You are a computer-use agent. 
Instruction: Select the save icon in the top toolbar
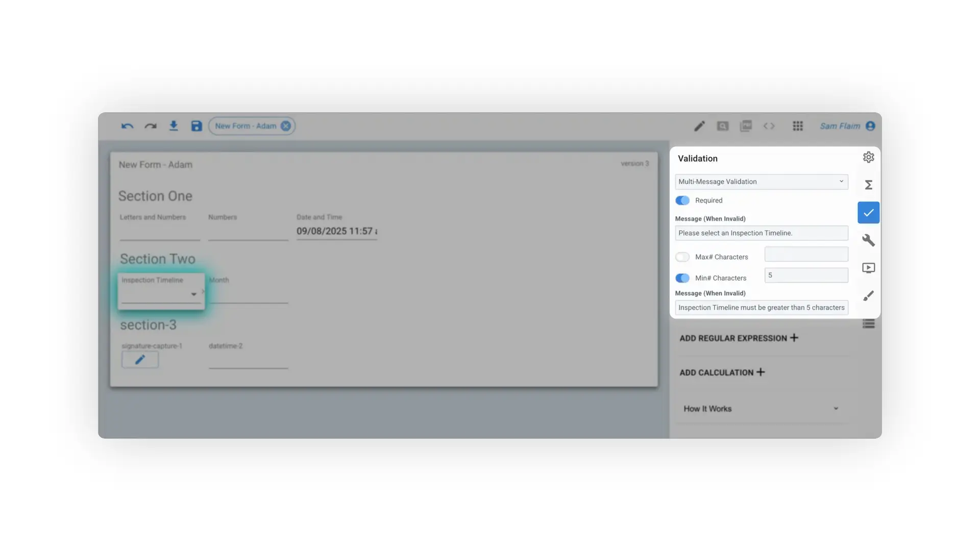(x=196, y=126)
